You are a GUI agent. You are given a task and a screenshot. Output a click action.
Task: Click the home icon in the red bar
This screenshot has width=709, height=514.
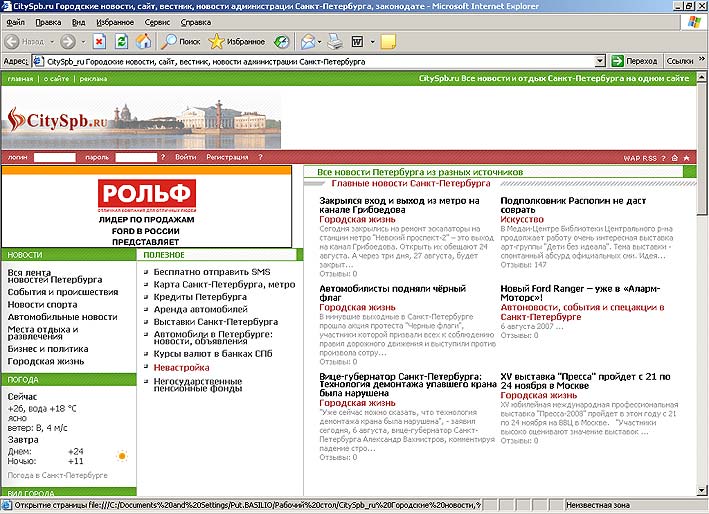[x=675, y=158]
